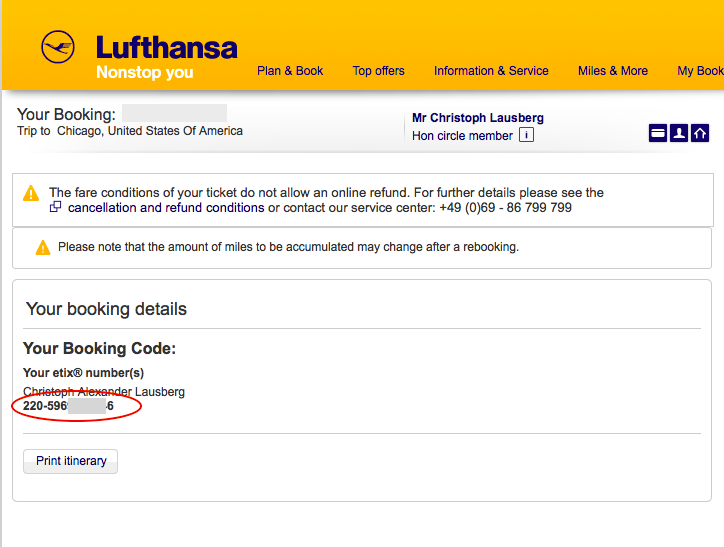The width and height of the screenshot is (724, 547).
Task: Open cancellation and refund conditions link
Action: [166, 208]
